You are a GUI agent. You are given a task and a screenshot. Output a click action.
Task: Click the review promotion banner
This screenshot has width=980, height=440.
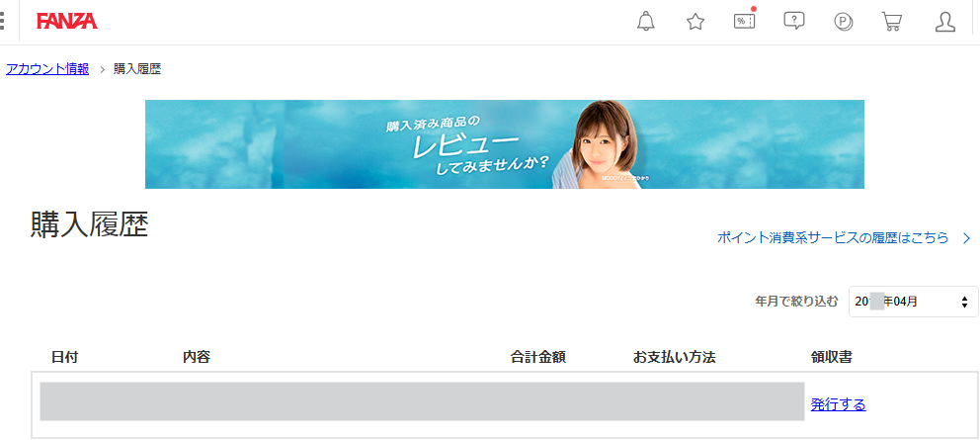click(x=505, y=144)
